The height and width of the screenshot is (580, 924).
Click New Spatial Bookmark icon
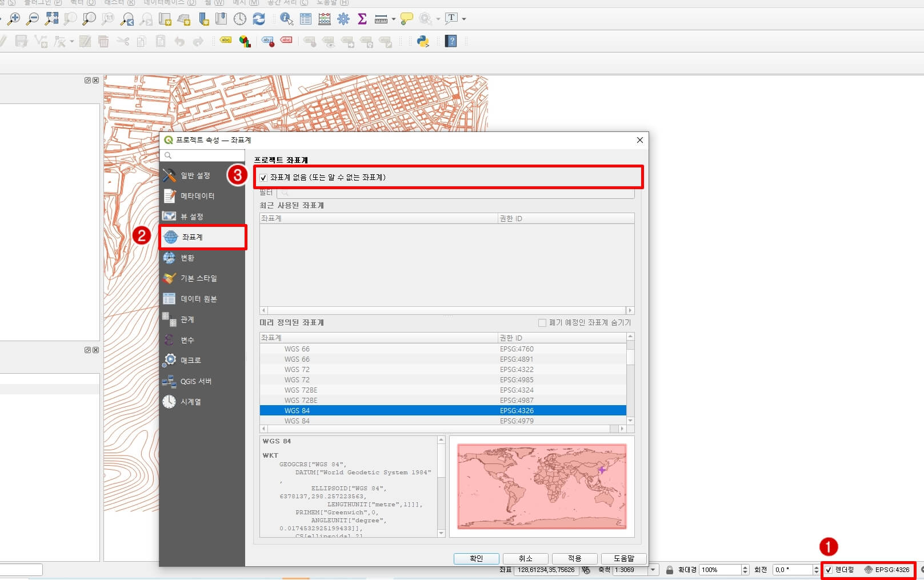[x=203, y=19]
